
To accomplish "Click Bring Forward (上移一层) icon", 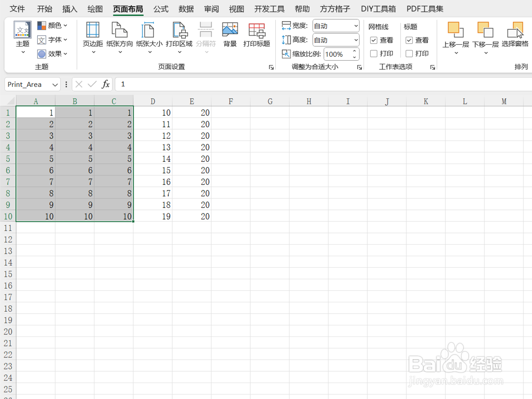I will click(x=456, y=30).
